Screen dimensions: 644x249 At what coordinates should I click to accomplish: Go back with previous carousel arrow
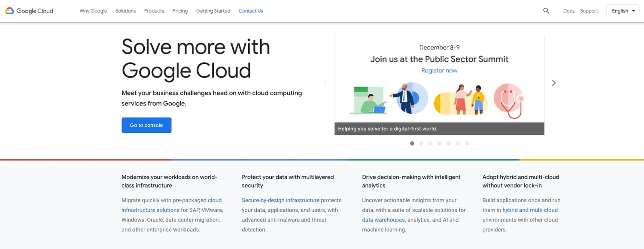coord(325,83)
